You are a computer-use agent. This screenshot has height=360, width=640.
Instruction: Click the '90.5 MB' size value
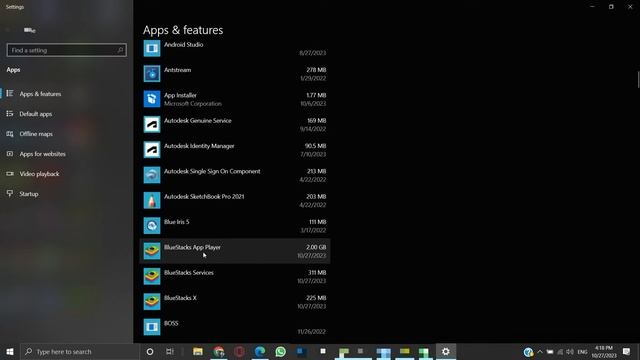(x=315, y=146)
